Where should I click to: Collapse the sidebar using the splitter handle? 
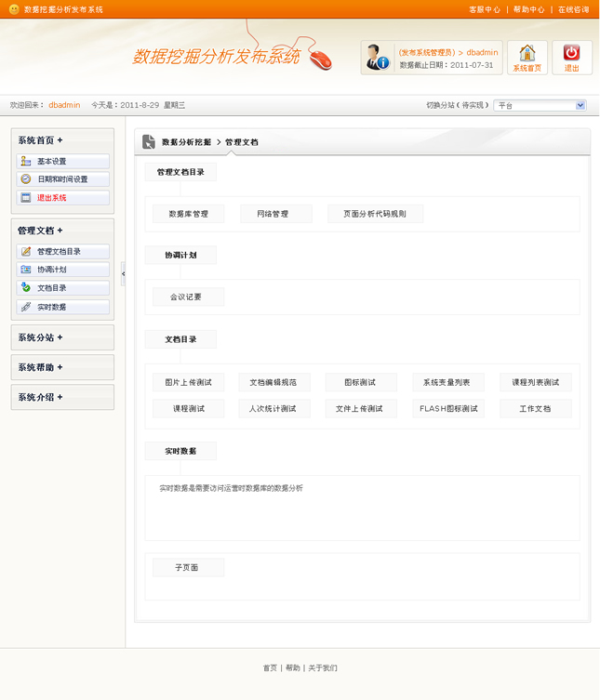(x=123, y=274)
